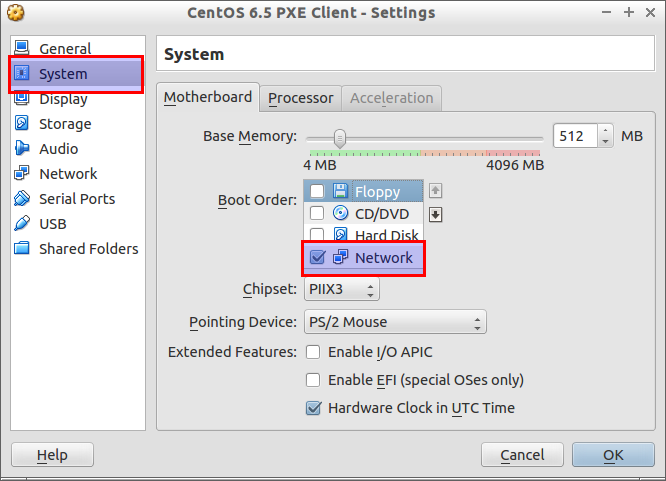The width and height of the screenshot is (666, 481).
Task: Select Display in the settings list
Action: tap(63, 99)
